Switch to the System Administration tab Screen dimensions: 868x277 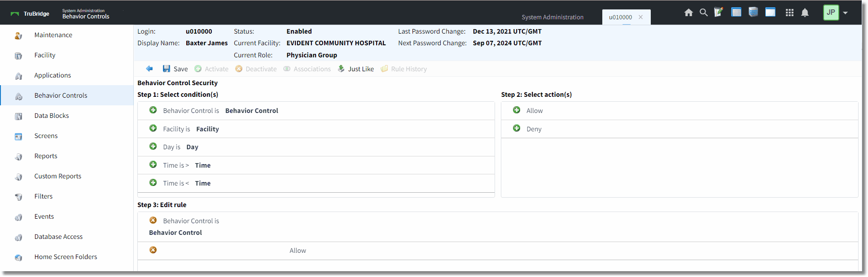(552, 17)
